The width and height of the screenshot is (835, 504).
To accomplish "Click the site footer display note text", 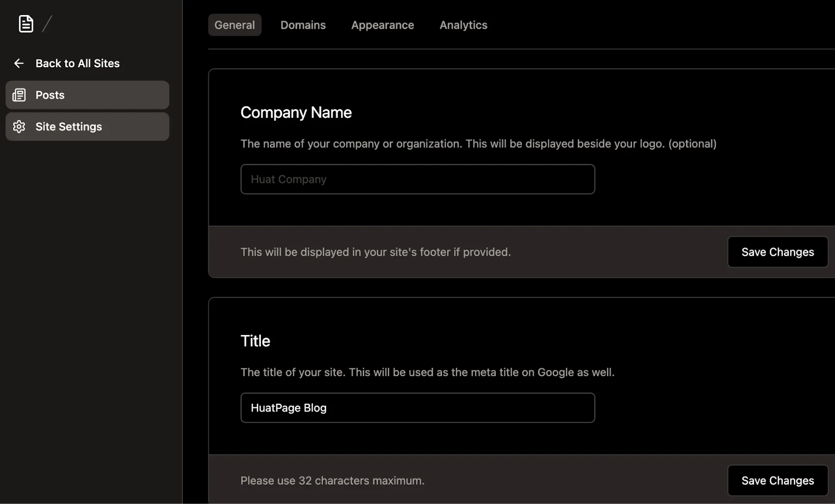I will click(x=375, y=252).
